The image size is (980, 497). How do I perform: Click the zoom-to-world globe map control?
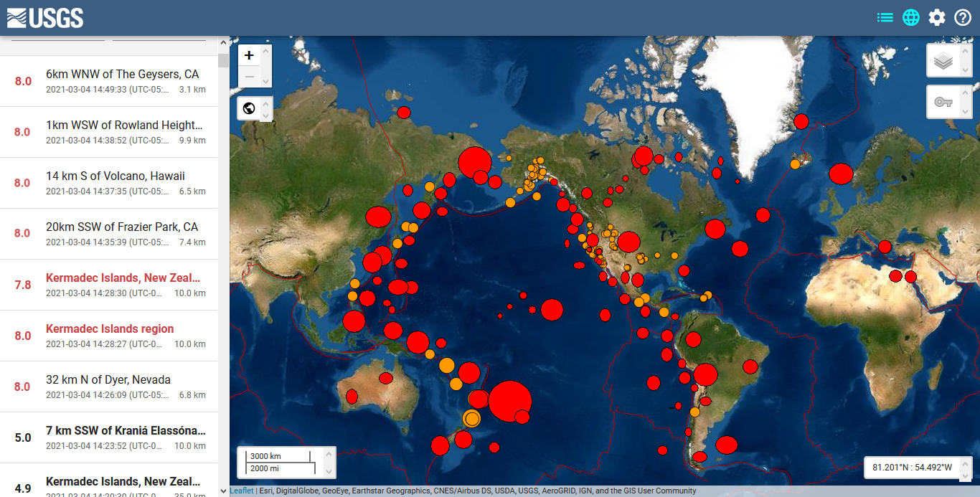tap(249, 108)
